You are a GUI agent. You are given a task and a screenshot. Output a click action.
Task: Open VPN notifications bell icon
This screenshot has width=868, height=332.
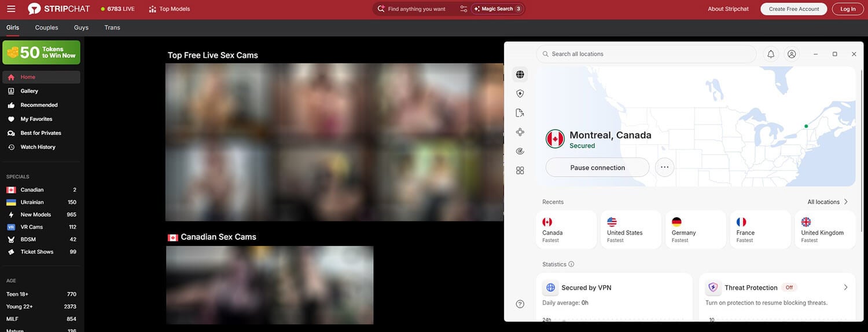[x=771, y=54]
